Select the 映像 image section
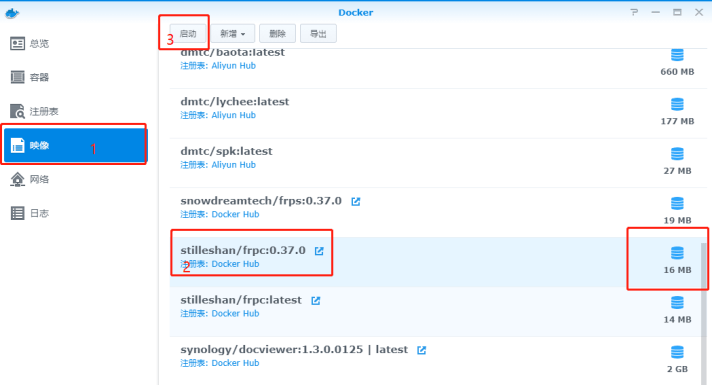The image size is (712, 385). pyautogui.click(x=74, y=145)
